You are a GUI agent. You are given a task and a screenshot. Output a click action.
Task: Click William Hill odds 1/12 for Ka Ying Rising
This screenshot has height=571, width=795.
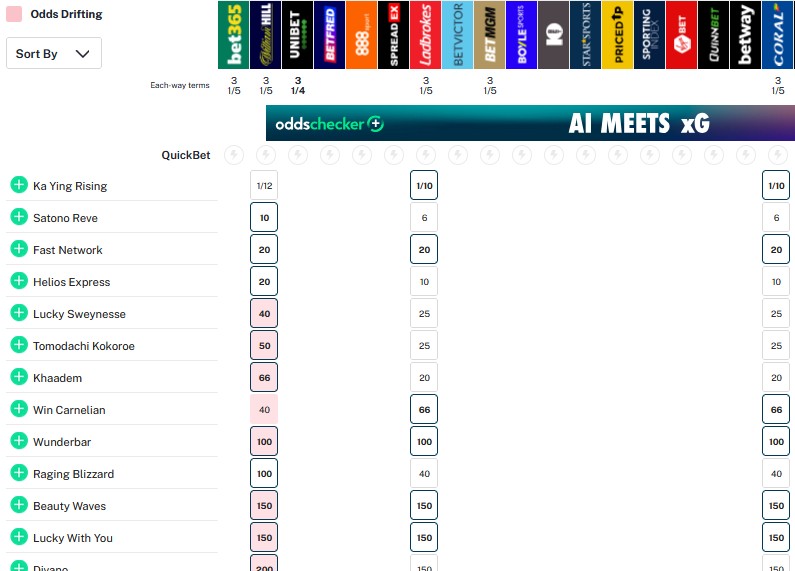point(264,186)
